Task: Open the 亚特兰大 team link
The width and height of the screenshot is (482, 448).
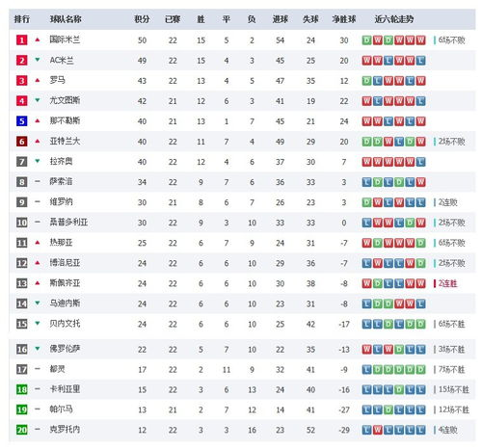Action: pyautogui.click(x=65, y=141)
